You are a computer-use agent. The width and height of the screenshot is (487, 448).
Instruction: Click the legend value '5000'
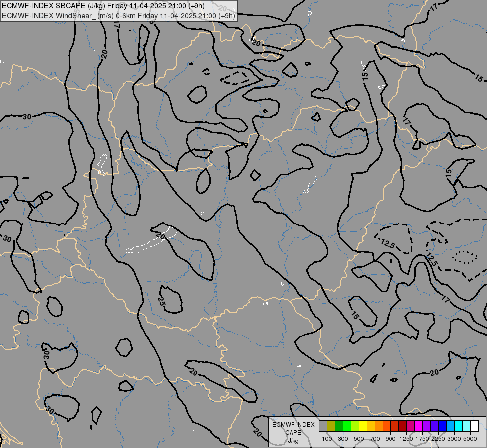tap(470, 439)
